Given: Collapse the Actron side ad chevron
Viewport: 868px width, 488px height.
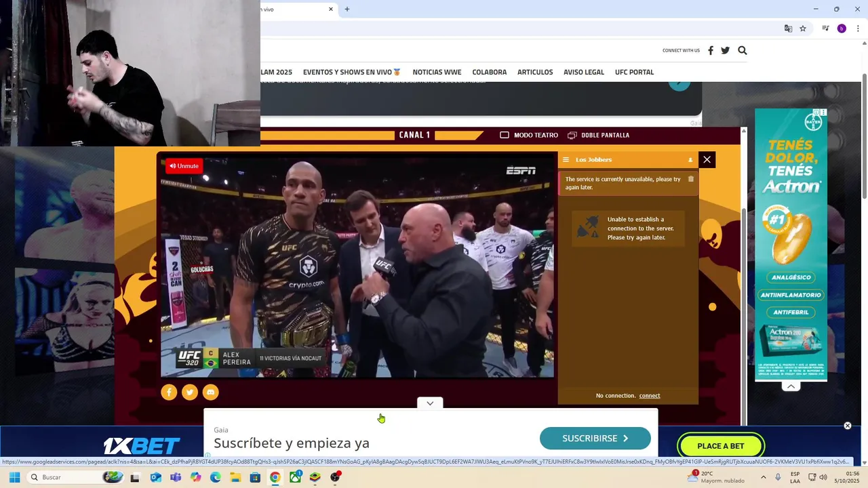Looking at the screenshot, I should pos(791,386).
